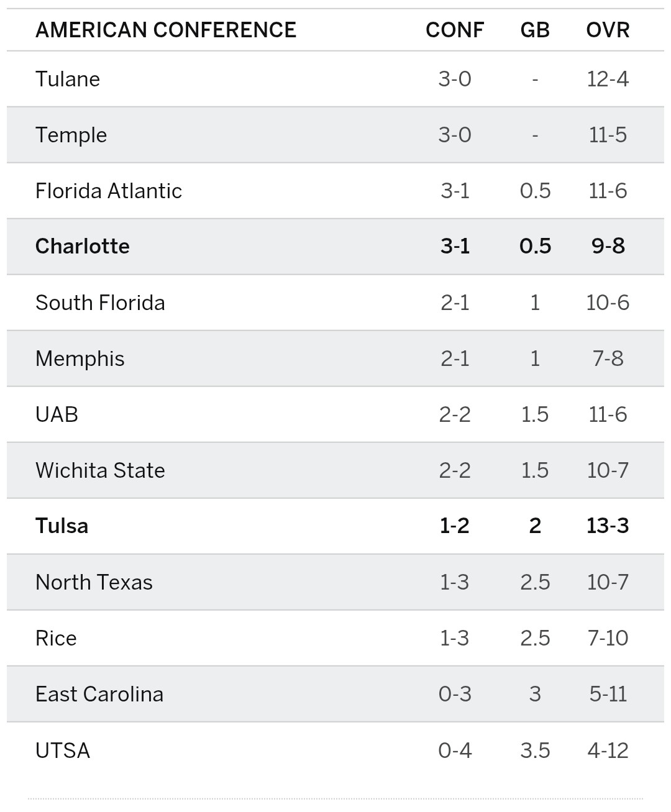The height and width of the screenshot is (812, 671).
Task: Select North Texas in the standings
Action: (x=94, y=582)
